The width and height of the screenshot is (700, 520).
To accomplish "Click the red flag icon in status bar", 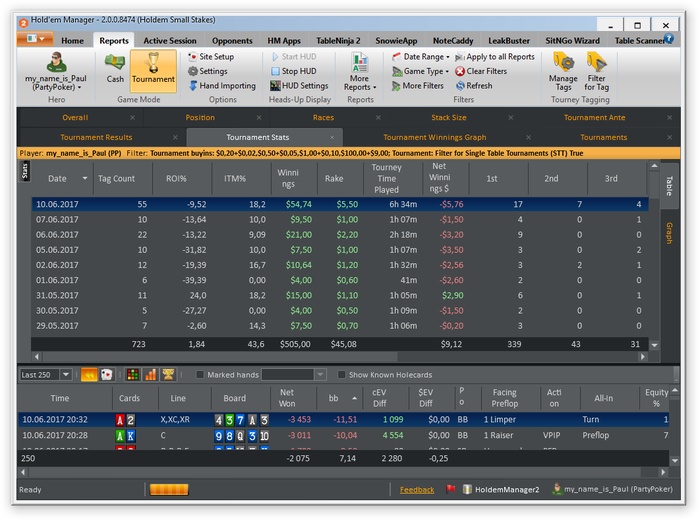I will click(x=450, y=489).
